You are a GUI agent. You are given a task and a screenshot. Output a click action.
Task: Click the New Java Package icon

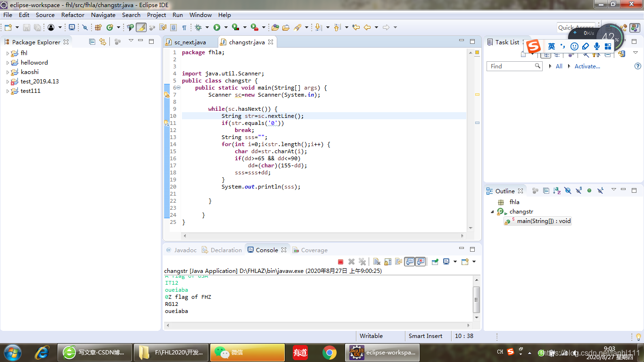pos(98,27)
